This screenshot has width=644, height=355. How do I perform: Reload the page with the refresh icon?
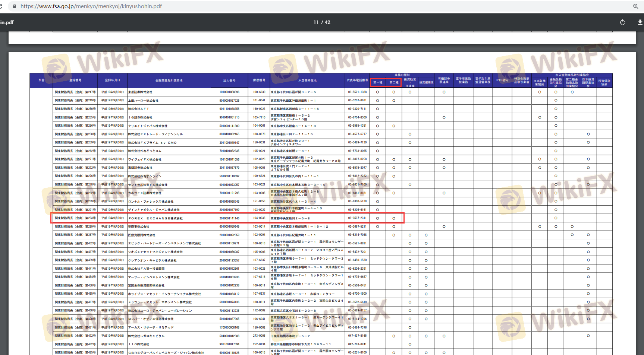tap(1, 6)
